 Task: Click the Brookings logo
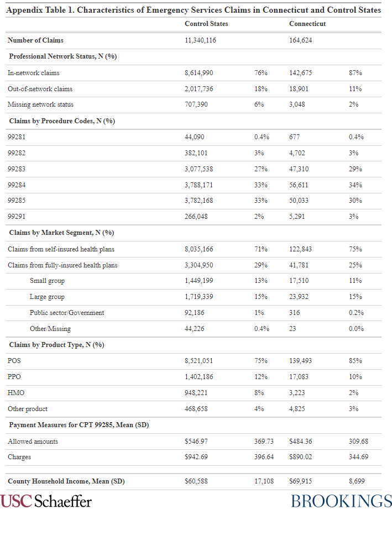(341, 501)
